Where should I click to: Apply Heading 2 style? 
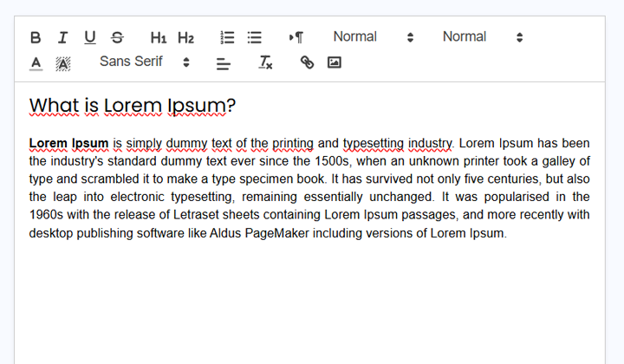click(x=185, y=37)
